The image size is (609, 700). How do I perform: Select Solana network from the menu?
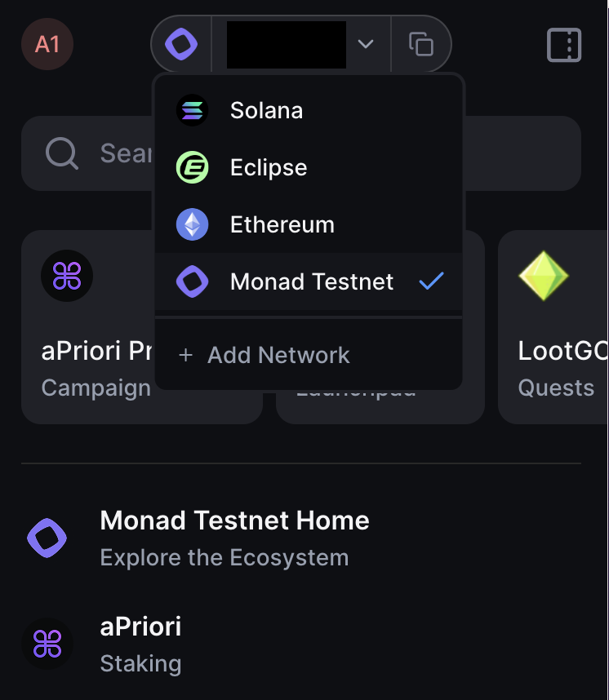[x=309, y=110]
